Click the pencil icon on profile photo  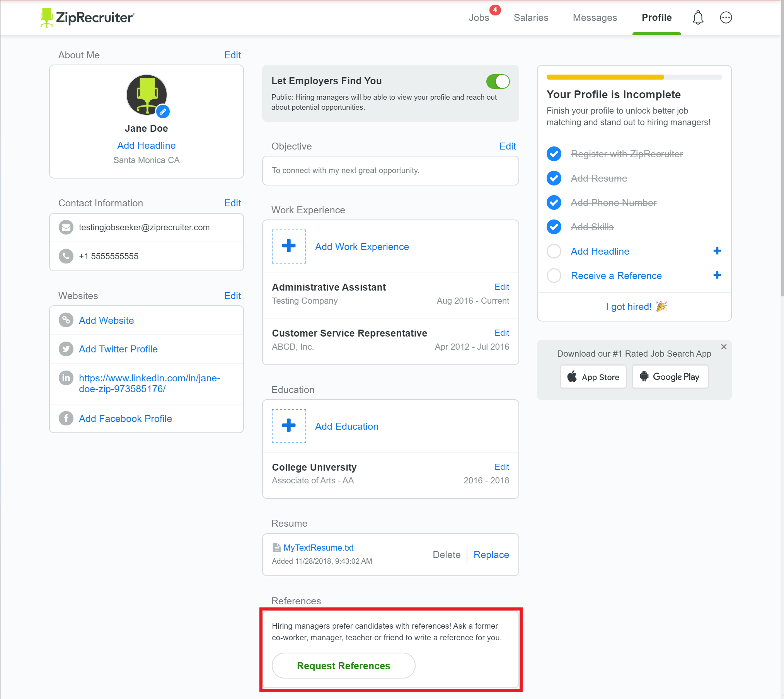pyautogui.click(x=163, y=112)
